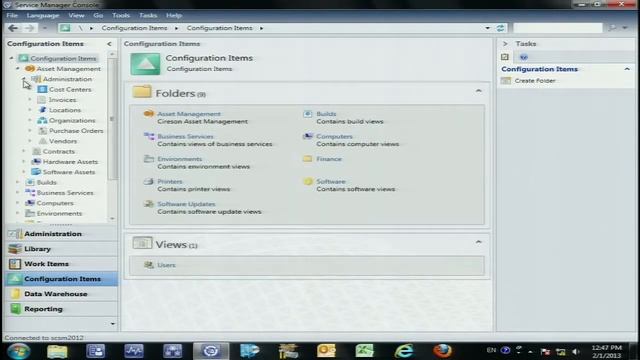This screenshot has height=360, width=640.
Task: Launch Firefox from the taskbar
Action: (x=442, y=351)
